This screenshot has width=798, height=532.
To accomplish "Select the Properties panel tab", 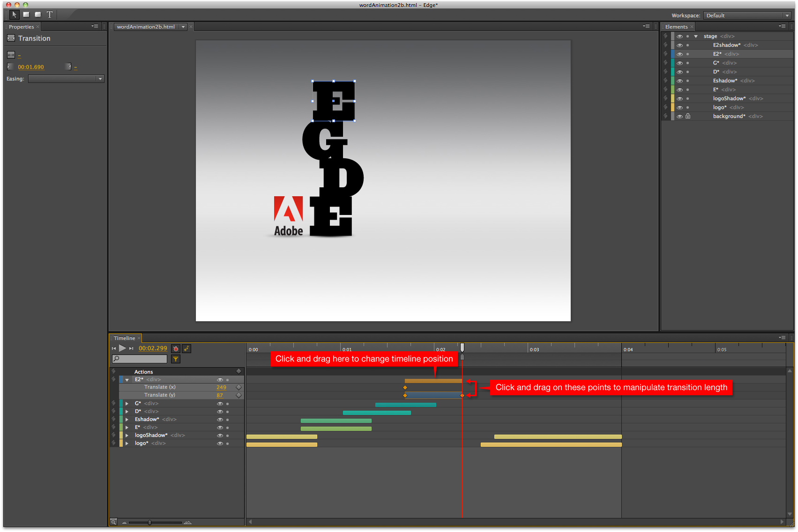I will coord(21,27).
